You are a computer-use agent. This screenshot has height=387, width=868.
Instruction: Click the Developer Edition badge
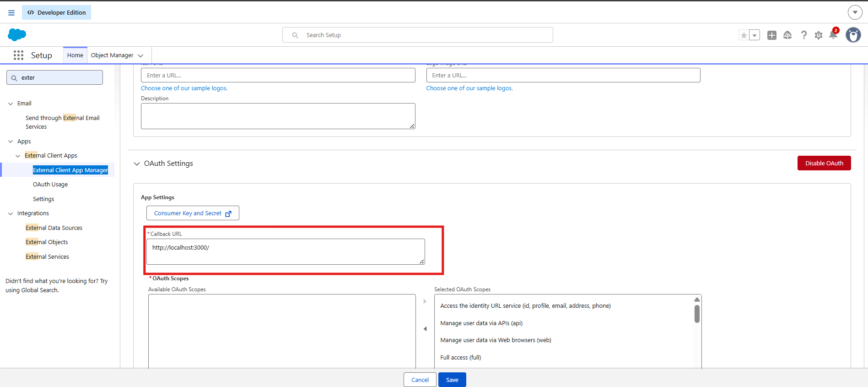coord(56,12)
